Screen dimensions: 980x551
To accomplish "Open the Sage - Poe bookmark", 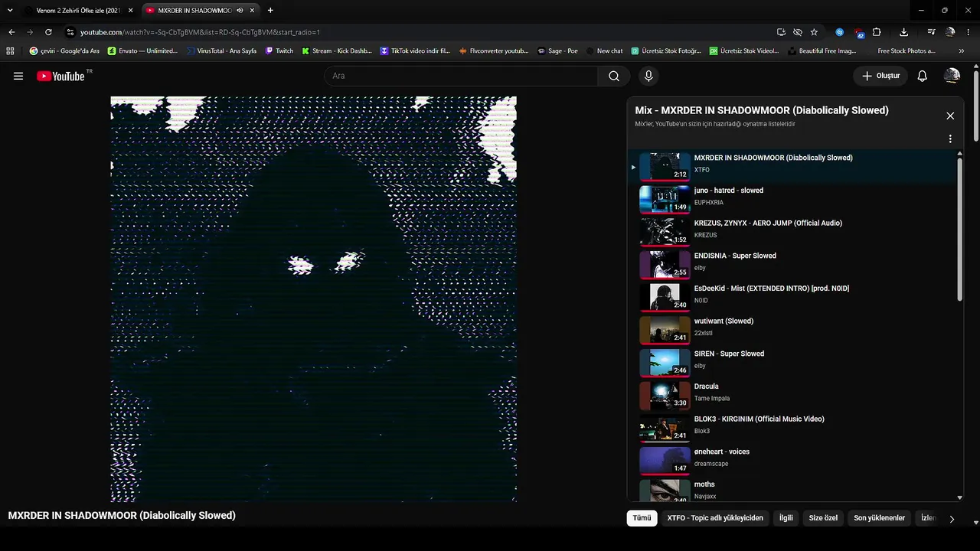I will [557, 51].
